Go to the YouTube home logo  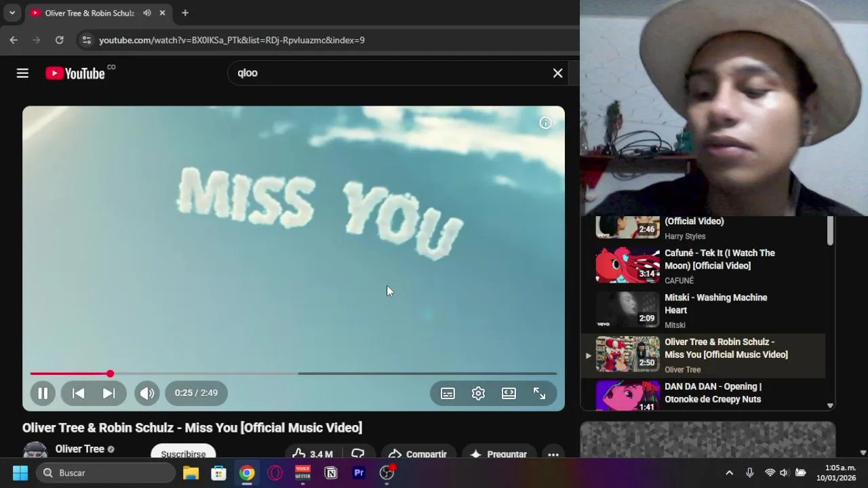[x=75, y=73]
